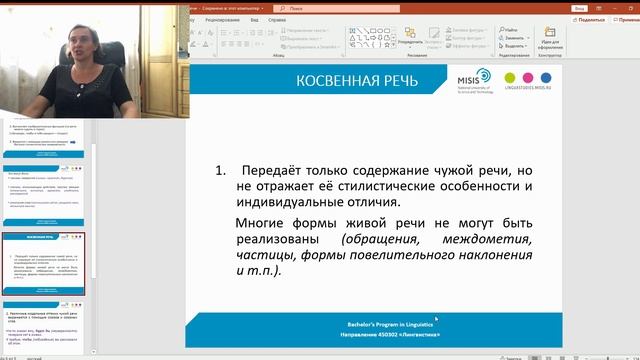This screenshot has width=640, height=360.
Task: Click 'Bachelor's Program in Linguistics' footer text
Action: (390, 324)
